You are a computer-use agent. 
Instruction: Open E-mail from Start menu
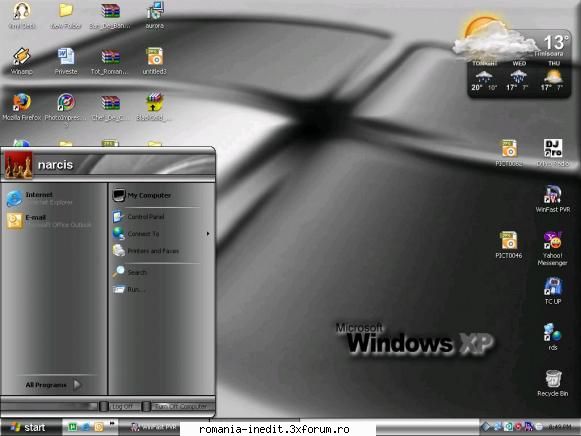(48, 221)
